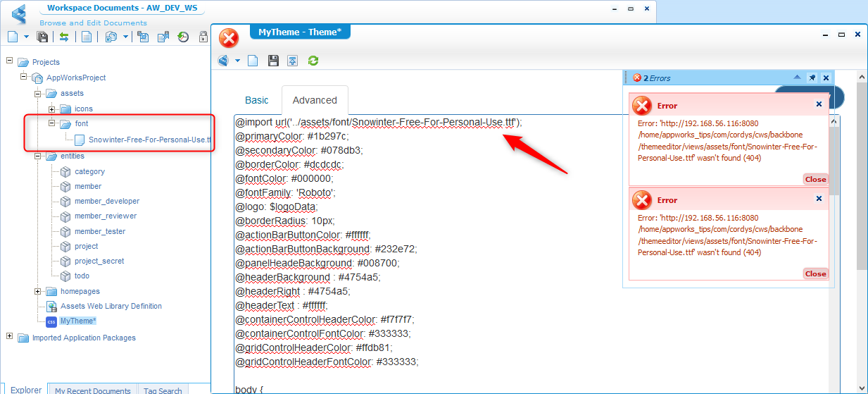
Task: Click Save All icon in workspace toolbar
Action: click(42, 37)
